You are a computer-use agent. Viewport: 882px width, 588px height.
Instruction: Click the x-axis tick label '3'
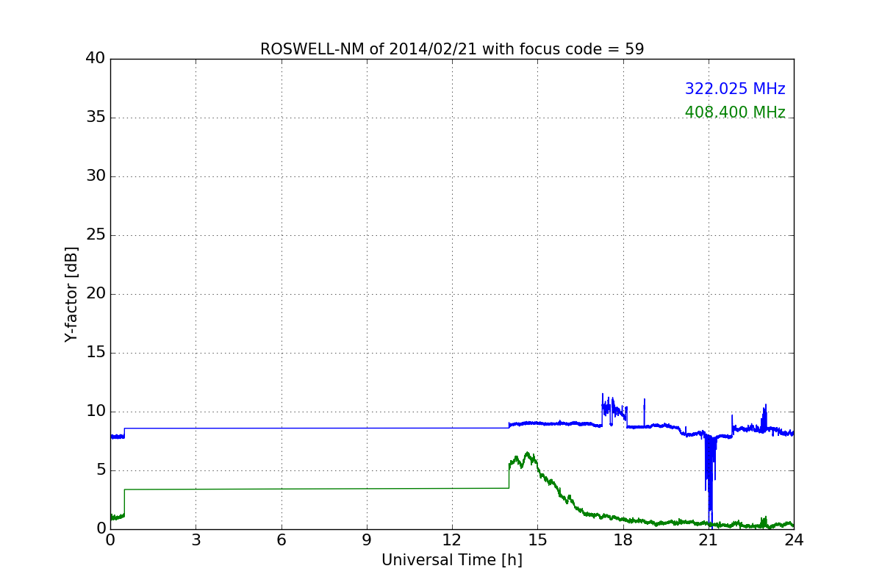[x=196, y=539]
